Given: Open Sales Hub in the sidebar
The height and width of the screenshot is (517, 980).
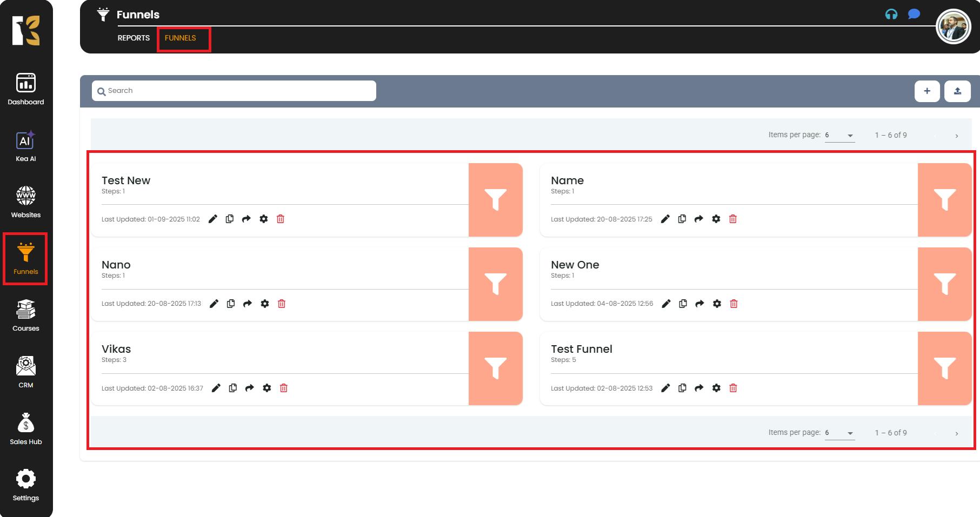Looking at the screenshot, I should pos(26,429).
